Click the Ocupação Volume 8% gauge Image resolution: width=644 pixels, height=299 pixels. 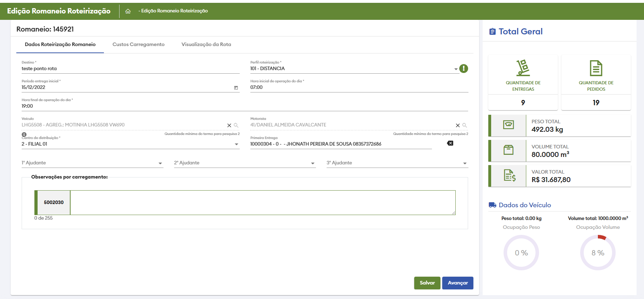(598, 253)
